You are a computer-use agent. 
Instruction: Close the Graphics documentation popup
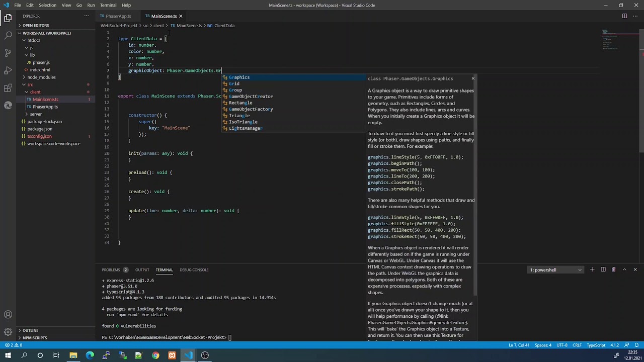click(473, 78)
